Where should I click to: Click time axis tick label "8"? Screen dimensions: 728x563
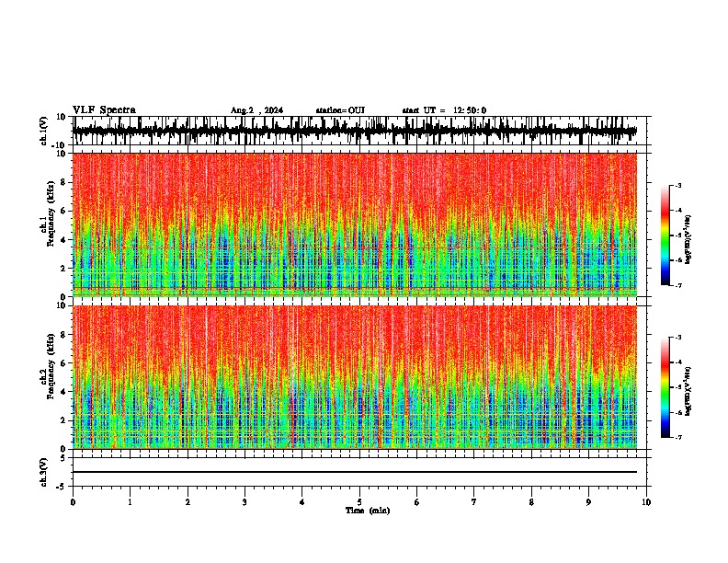click(x=531, y=502)
